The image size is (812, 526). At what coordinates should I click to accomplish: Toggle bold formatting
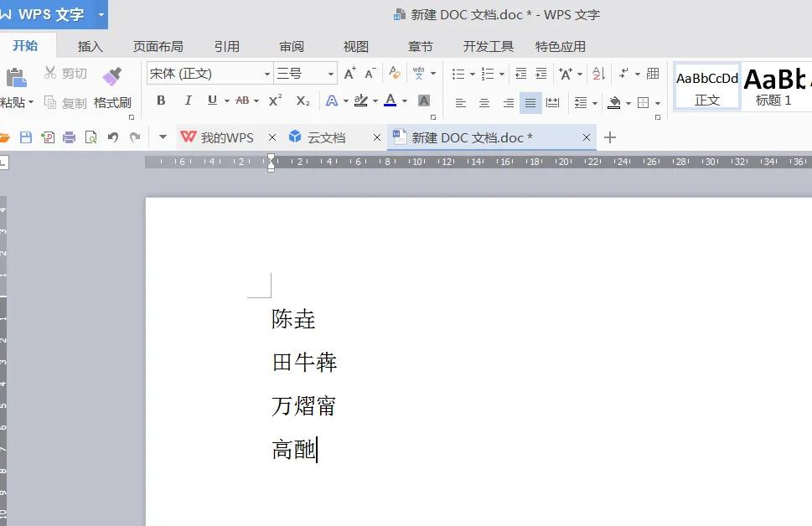click(161, 101)
